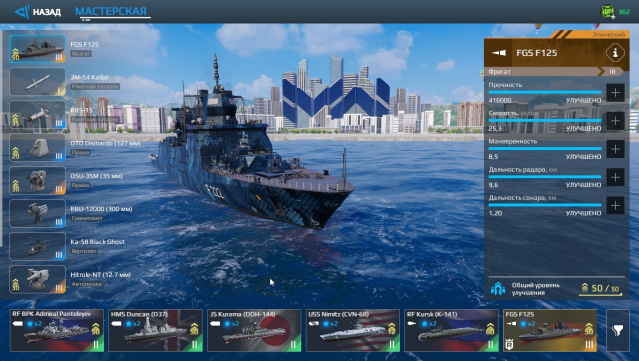Select the DSU-35M gun slot icon

[37, 180]
